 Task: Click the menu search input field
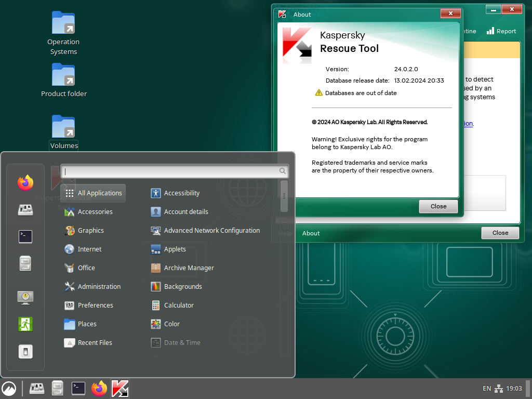tap(175, 171)
